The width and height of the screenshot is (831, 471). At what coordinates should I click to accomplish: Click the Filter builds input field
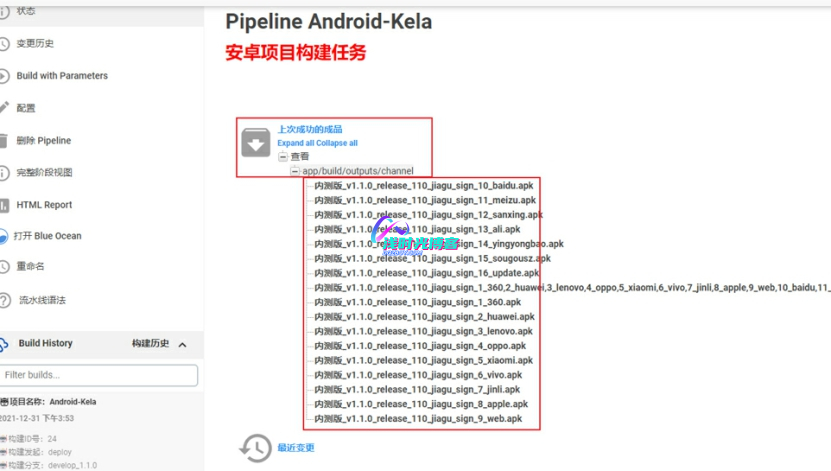pyautogui.click(x=99, y=376)
